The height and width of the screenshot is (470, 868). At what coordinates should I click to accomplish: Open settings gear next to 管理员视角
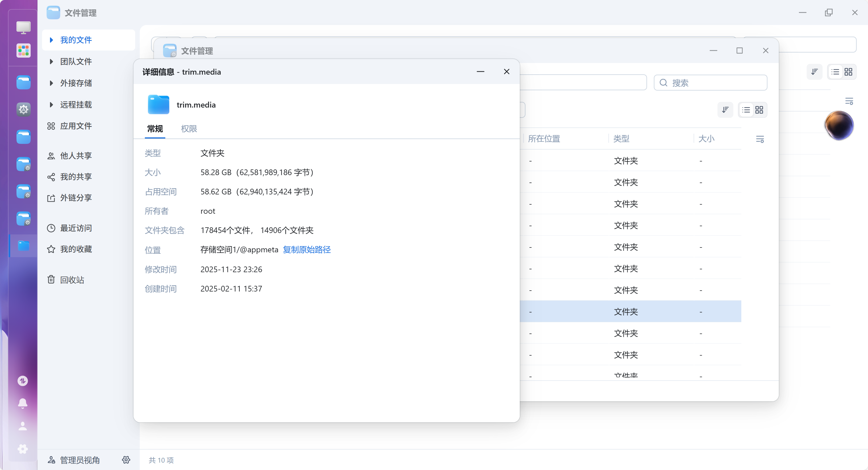pos(126,460)
